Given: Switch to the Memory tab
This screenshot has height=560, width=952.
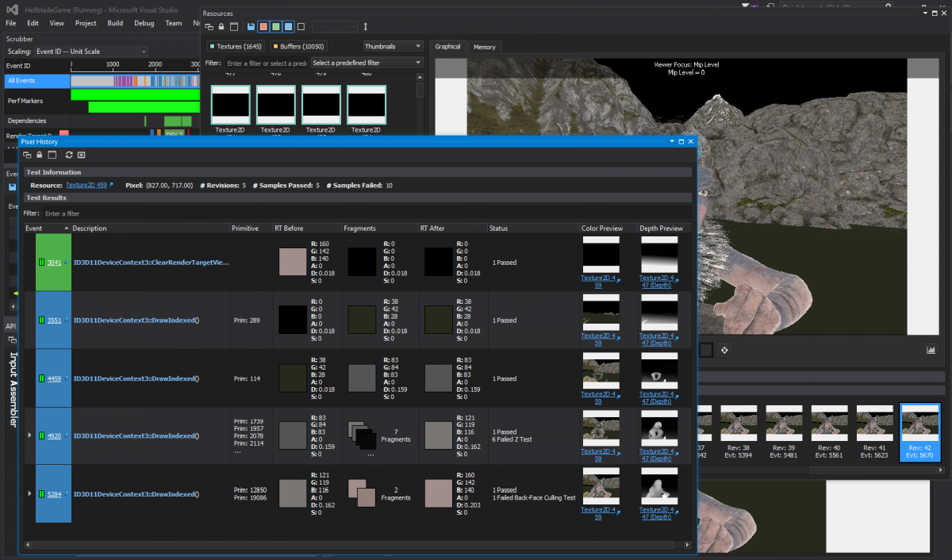Looking at the screenshot, I should click(x=484, y=46).
